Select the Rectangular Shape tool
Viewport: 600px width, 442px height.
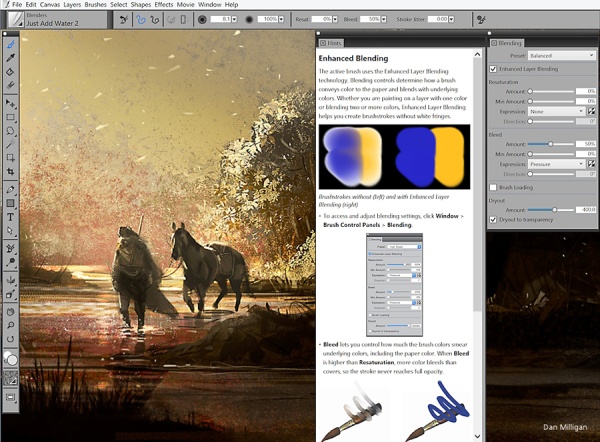(10, 203)
